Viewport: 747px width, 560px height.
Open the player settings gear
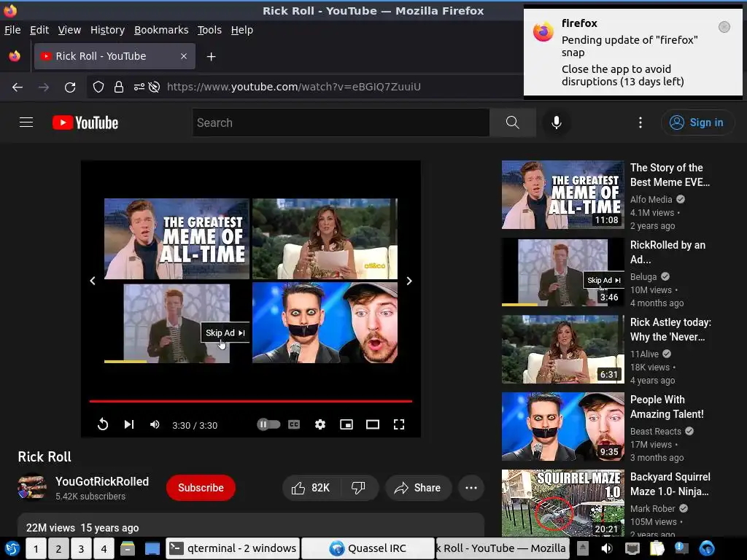coord(320,424)
